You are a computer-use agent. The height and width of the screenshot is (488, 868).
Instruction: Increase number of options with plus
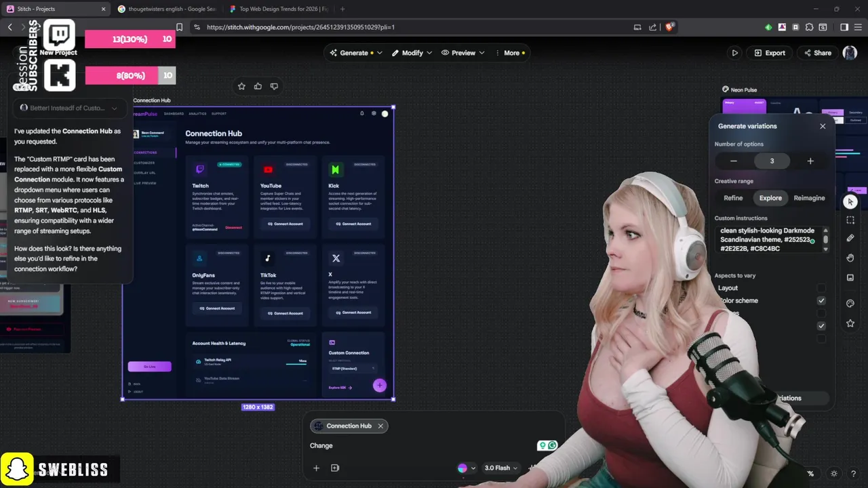(x=810, y=161)
